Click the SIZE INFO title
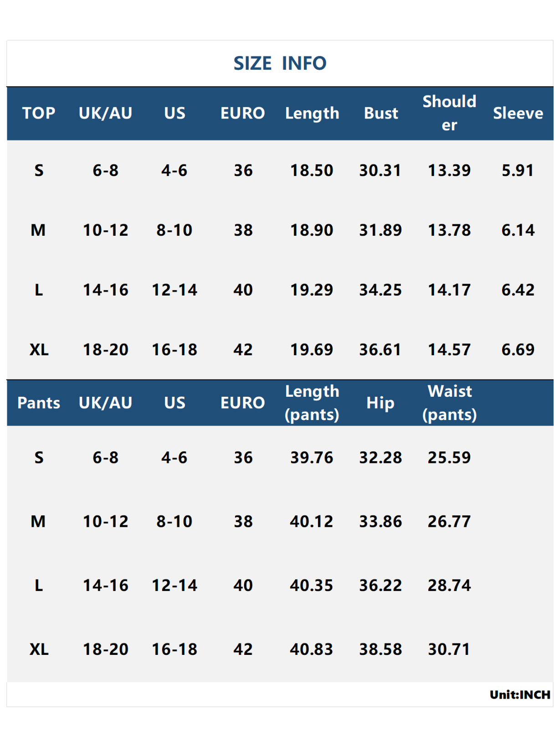Image resolution: width=560 pixels, height=747 pixels. pos(280,63)
